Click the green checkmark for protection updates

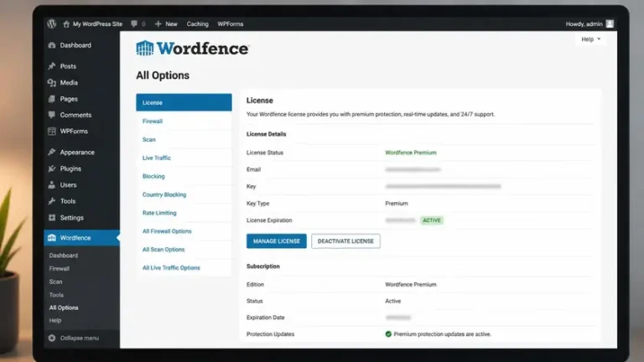coord(388,334)
